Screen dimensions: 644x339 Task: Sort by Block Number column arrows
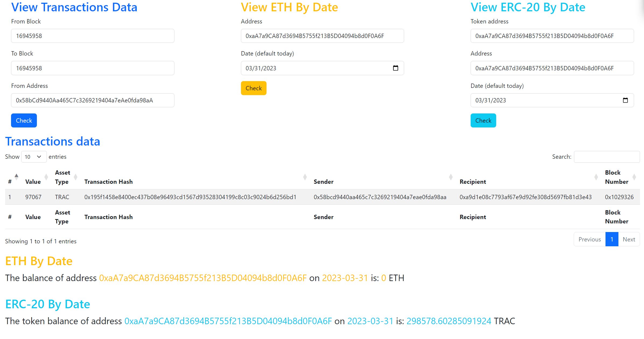634,177
